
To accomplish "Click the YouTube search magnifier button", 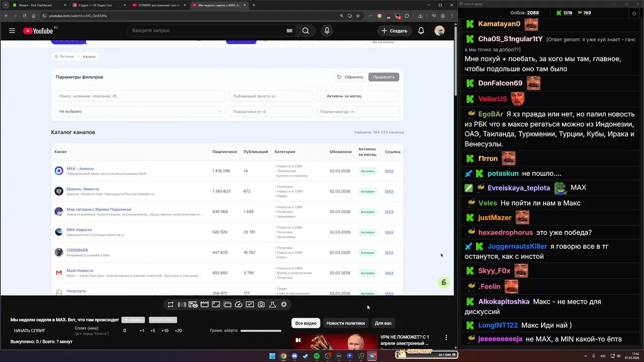I will coord(305,31).
